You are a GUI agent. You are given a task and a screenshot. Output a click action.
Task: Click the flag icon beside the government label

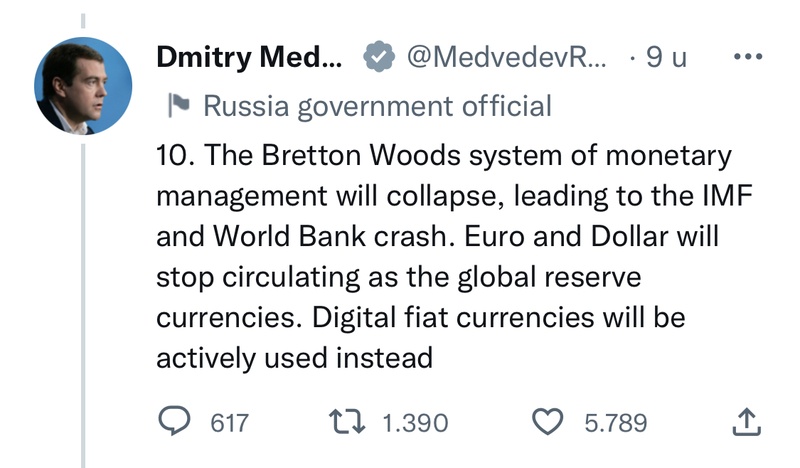coord(179,105)
